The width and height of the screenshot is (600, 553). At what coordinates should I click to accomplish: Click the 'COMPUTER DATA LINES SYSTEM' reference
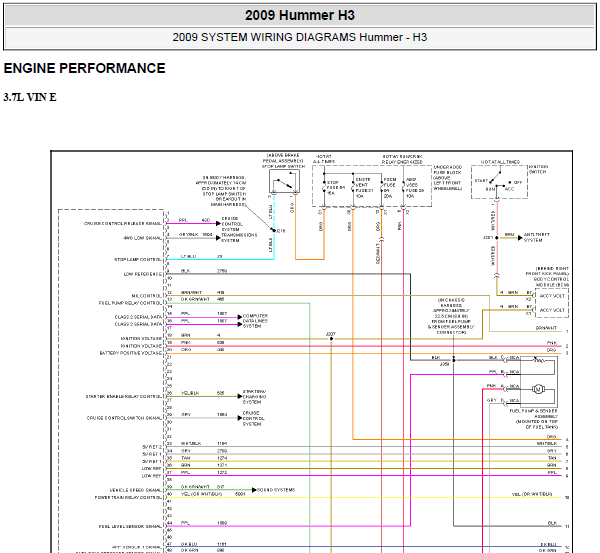coord(255,321)
